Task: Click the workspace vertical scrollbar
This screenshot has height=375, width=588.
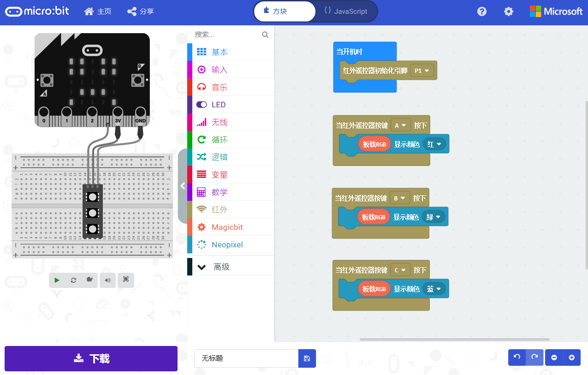Action: pos(587,185)
